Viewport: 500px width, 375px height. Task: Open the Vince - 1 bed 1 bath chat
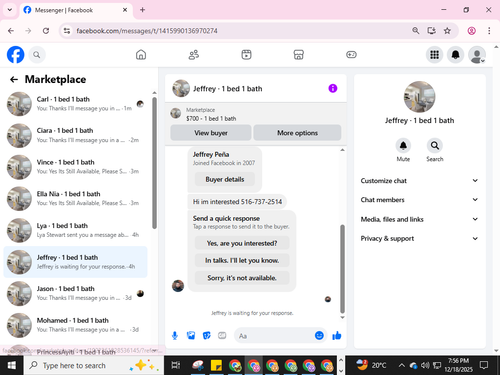pyautogui.click(x=76, y=167)
